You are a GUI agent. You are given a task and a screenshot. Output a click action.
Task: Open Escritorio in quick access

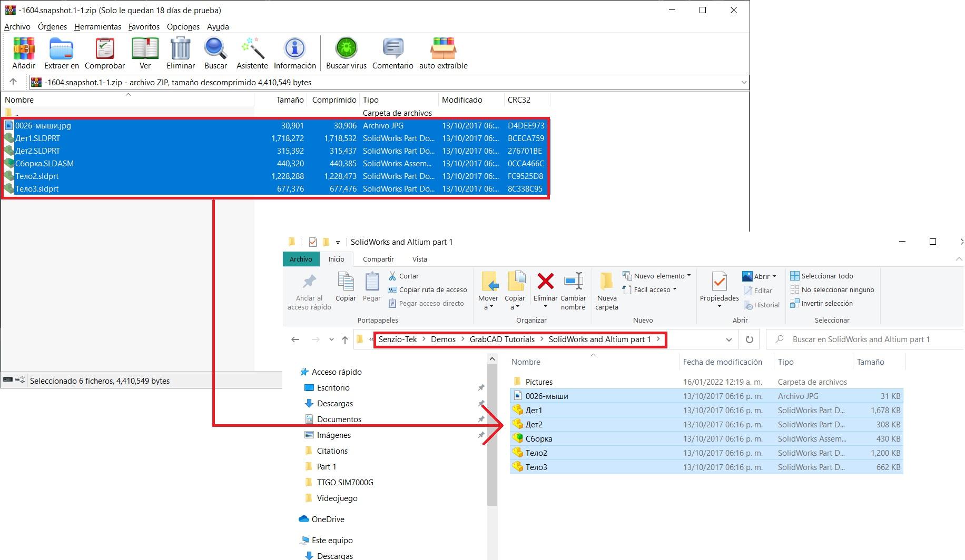[x=333, y=387]
